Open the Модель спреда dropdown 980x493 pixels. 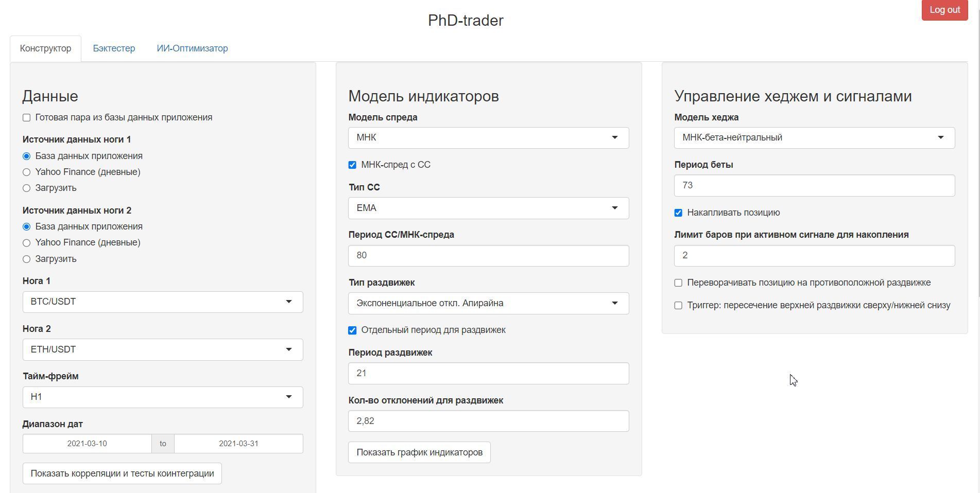(x=488, y=138)
